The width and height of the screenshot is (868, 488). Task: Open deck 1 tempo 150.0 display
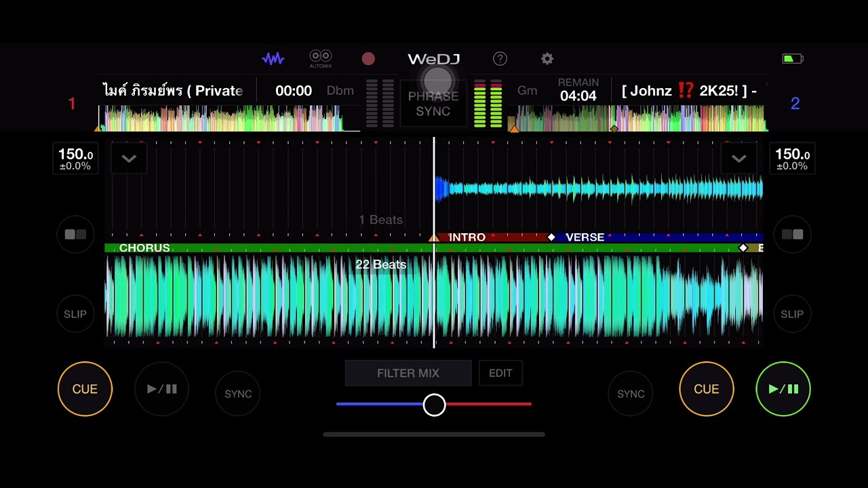click(75, 159)
